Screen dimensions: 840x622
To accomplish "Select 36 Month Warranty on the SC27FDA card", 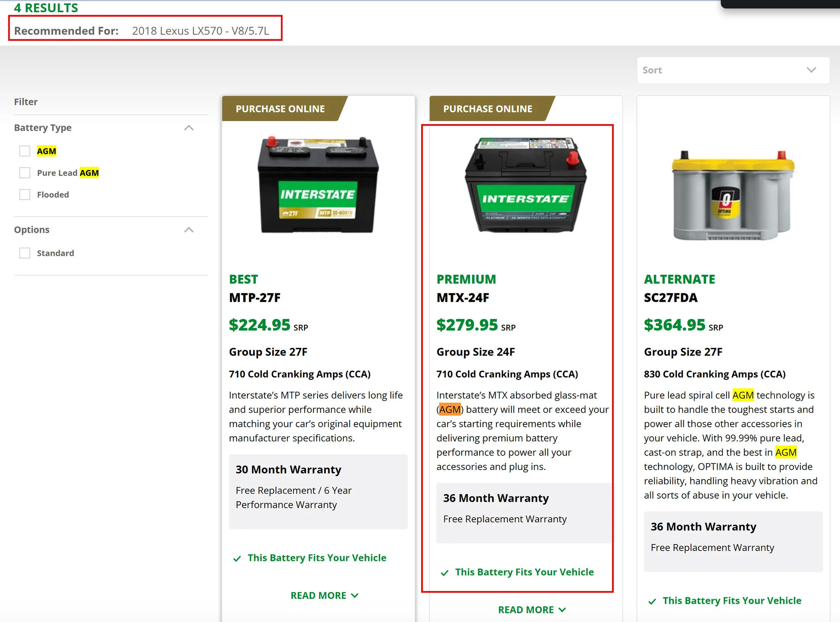I will click(x=703, y=526).
